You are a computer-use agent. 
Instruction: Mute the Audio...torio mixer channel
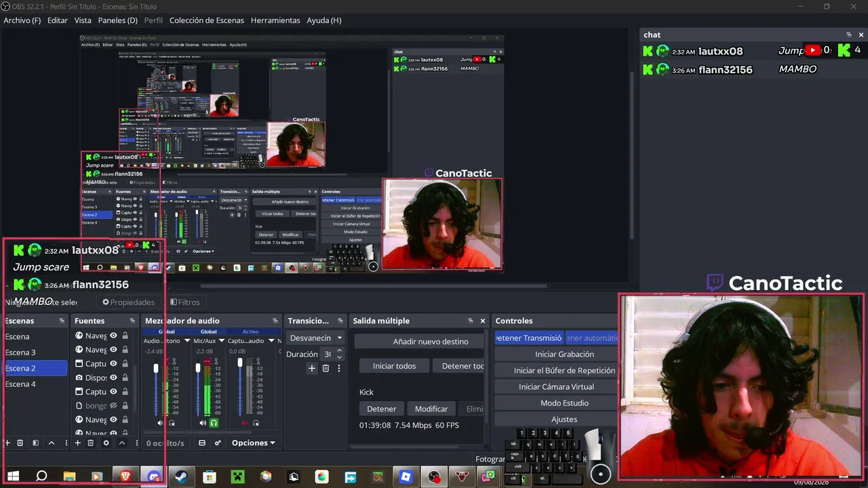(161, 423)
